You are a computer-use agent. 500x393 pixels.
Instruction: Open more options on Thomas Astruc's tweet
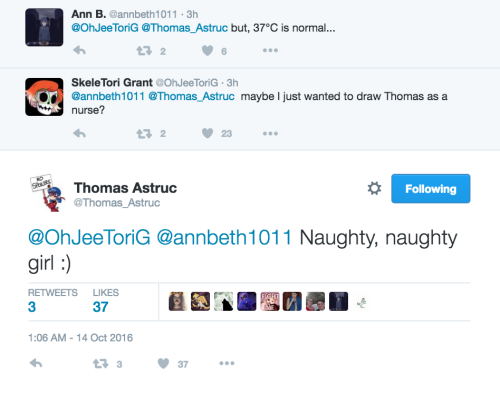click(x=227, y=363)
